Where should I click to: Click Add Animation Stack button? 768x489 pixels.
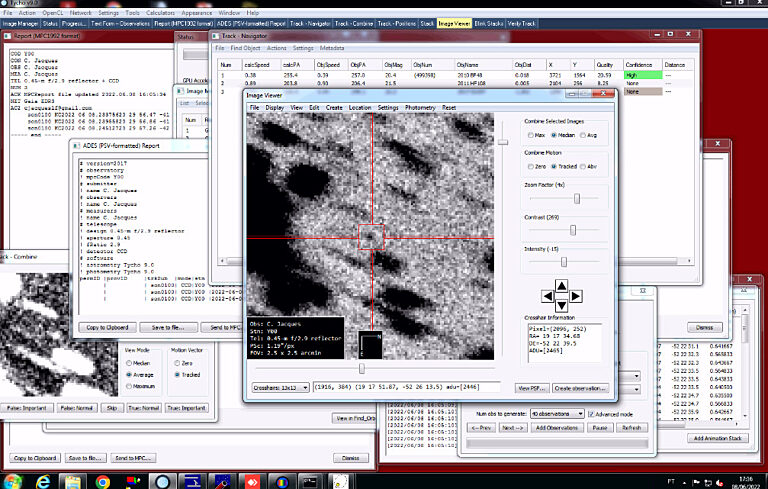coord(718,438)
